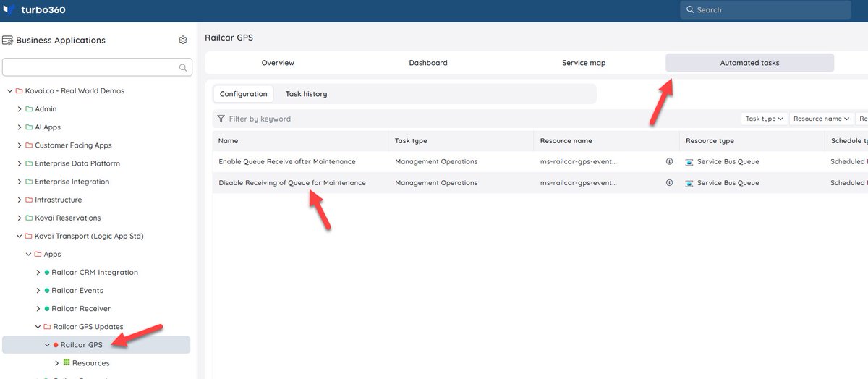The width and height of the screenshot is (868, 379).
Task: Select Railcar Receiver tree item
Action: 81,309
